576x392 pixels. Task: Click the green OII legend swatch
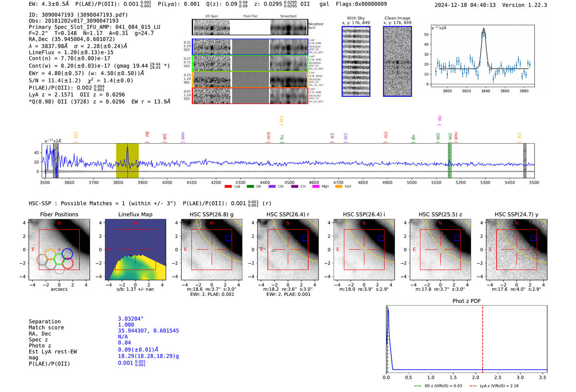[x=250, y=186]
